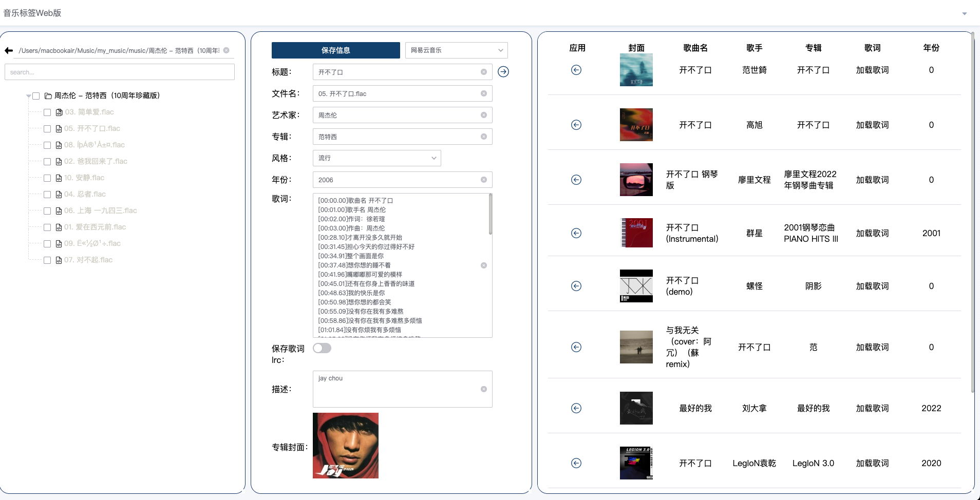Check 04. 忍者.flac
The width and height of the screenshot is (980, 500).
coord(47,195)
